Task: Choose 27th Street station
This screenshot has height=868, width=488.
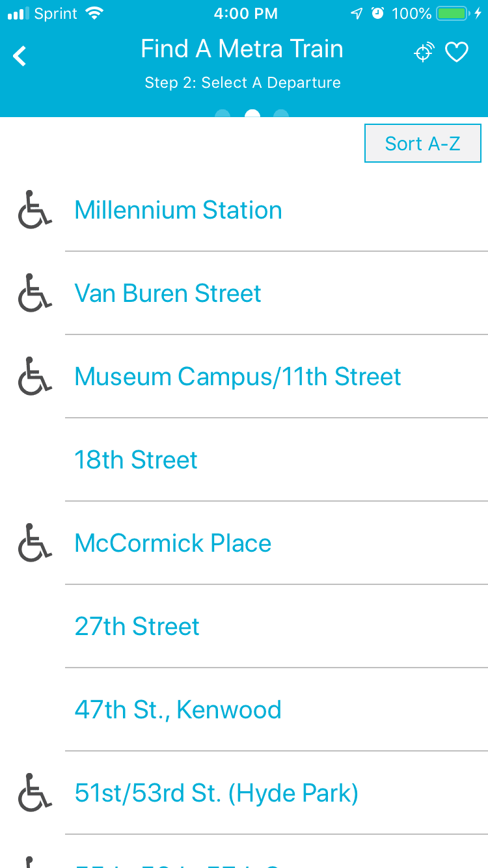Action: click(137, 627)
